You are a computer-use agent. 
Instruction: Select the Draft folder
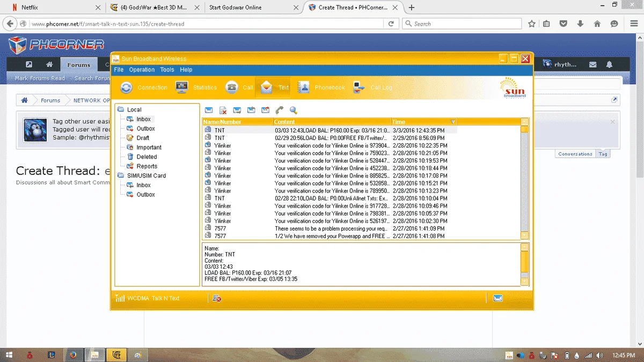(143, 138)
